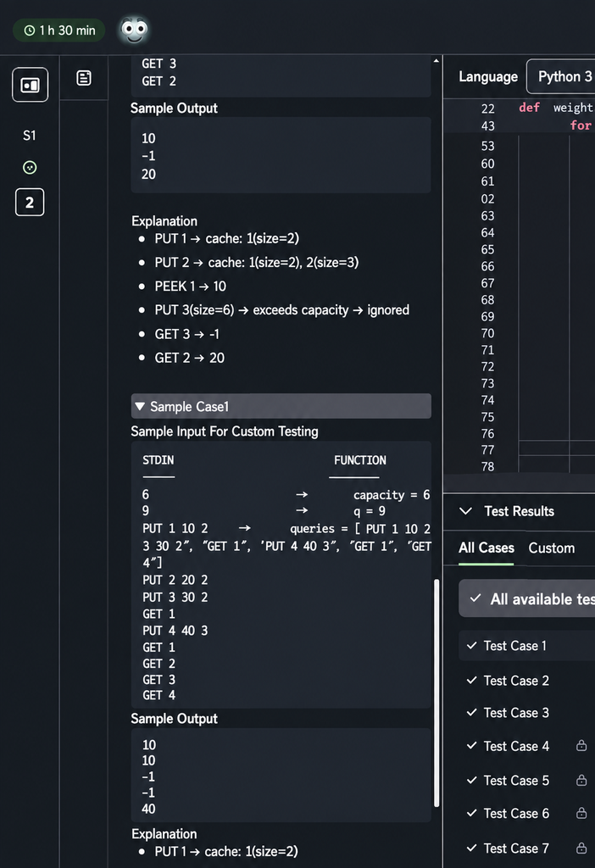Click the problem panel vertical scrollbar thumb
The height and width of the screenshot is (868, 595).
[437, 693]
